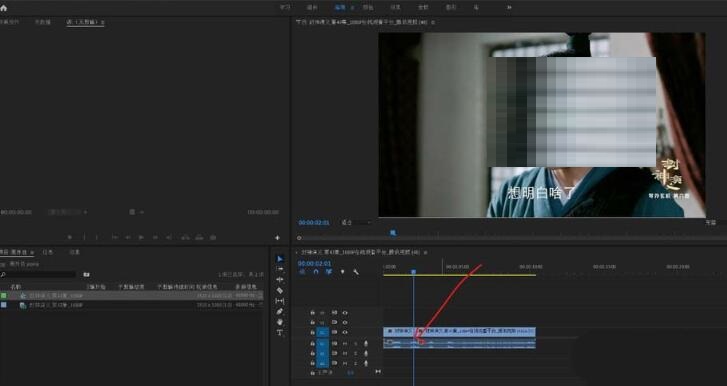The height and width of the screenshot is (386, 727).
Task: Click Export Frame camera in Source monitor
Action: tap(213, 237)
